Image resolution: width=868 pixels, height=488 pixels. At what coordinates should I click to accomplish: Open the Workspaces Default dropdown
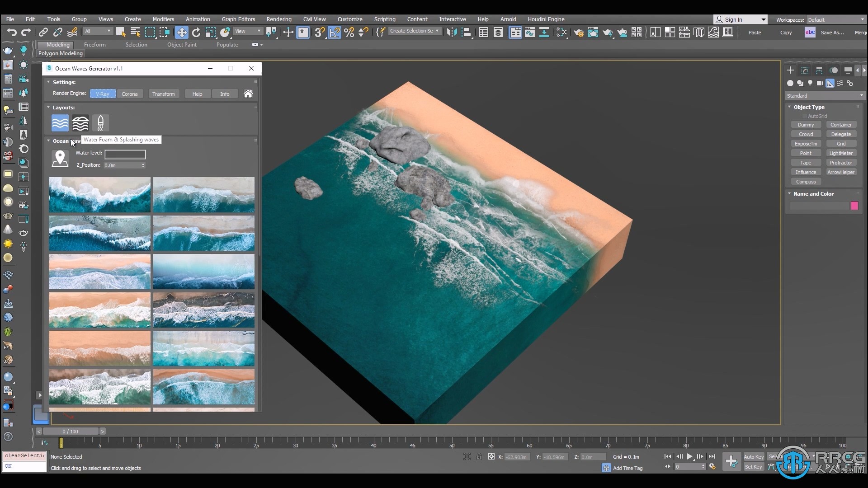click(836, 19)
